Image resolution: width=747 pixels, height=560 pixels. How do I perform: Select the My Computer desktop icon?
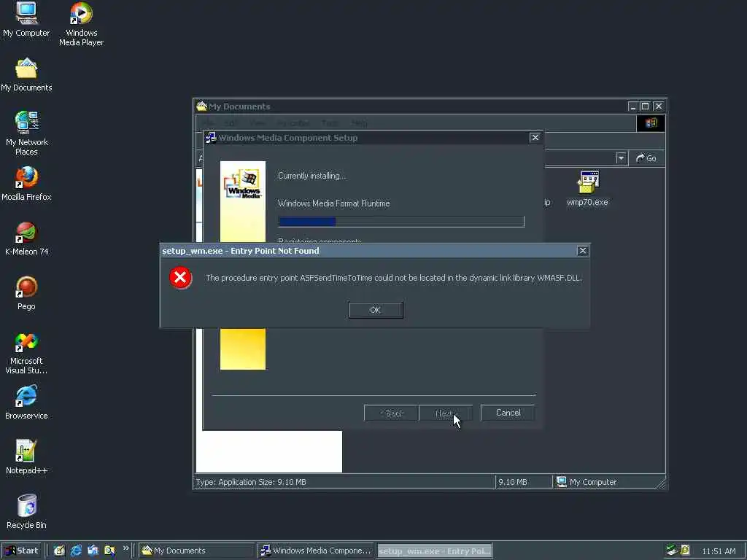coord(26,20)
